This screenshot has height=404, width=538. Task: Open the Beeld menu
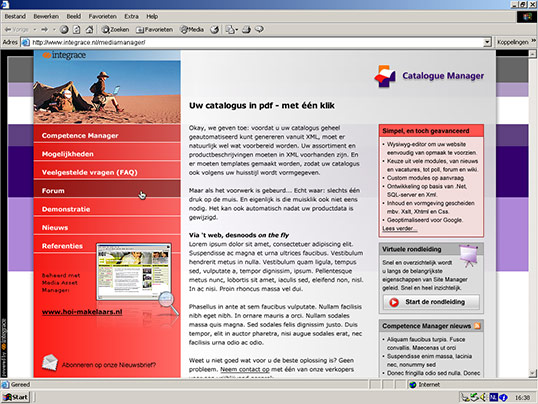[x=73, y=16]
